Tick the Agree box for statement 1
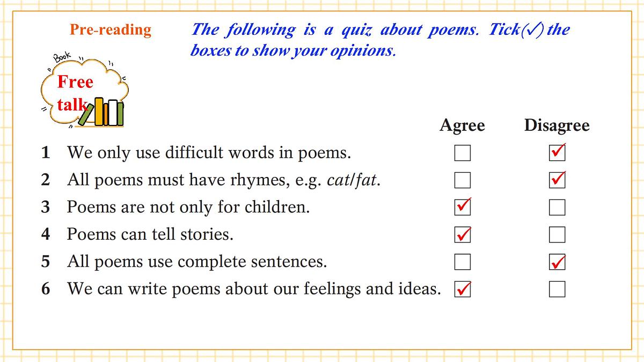The width and height of the screenshot is (644, 362). [462, 153]
